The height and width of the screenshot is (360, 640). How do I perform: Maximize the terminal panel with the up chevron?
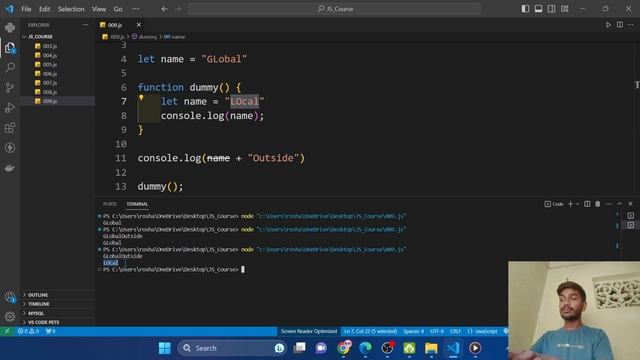click(x=619, y=204)
